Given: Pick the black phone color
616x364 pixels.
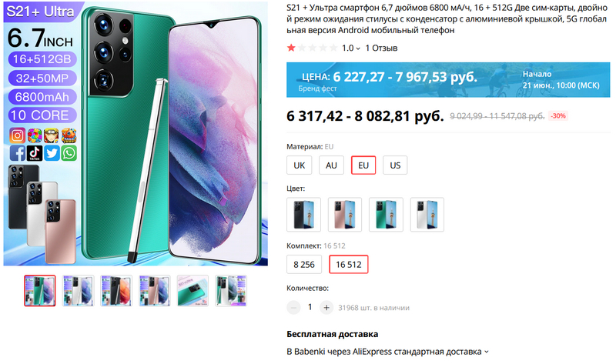Looking at the screenshot, I should 303,215.
